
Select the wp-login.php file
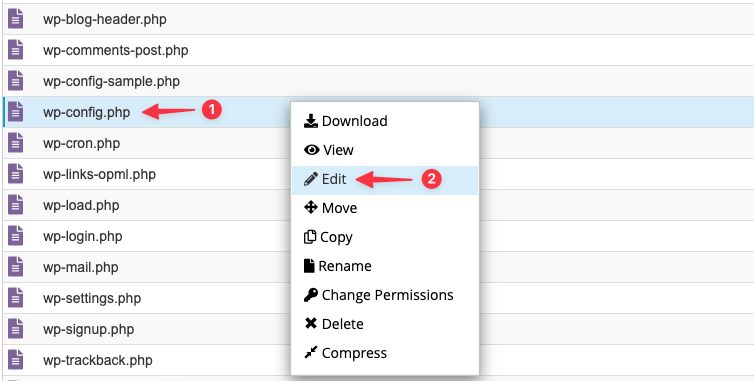83,236
